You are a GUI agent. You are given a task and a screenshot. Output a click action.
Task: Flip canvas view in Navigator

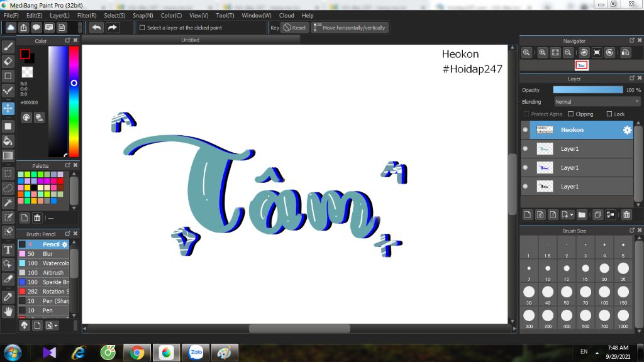[x=626, y=53]
